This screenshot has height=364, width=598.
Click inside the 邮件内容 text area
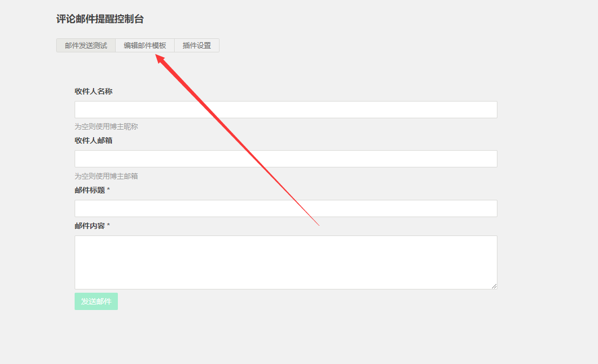coord(285,262)
